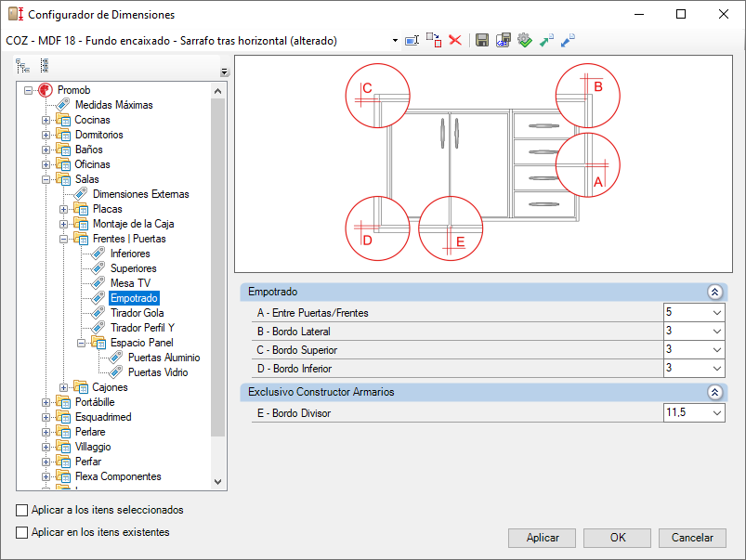Image resolution: width=746 pixels, height=560 pixels.
Task: Collapse the Exclusivo Constructor Armarios section
Action: 714,392
